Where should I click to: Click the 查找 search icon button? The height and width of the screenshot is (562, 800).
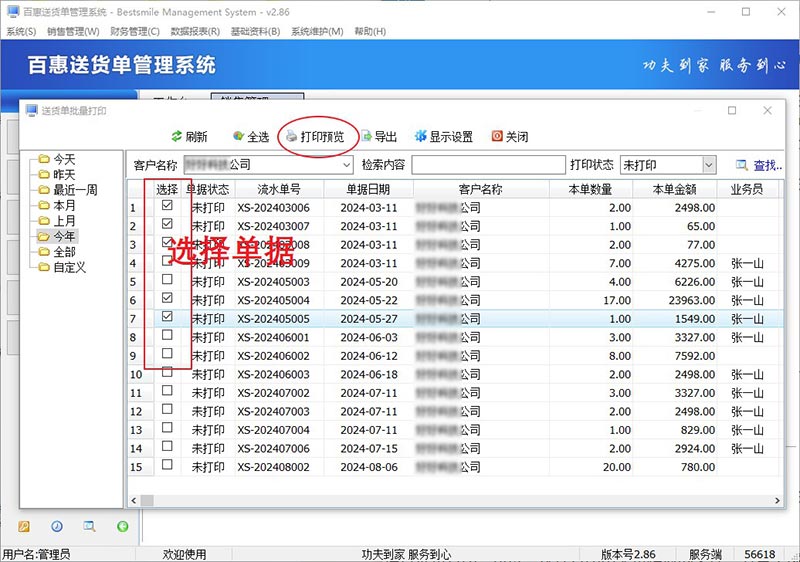(759, 165)
